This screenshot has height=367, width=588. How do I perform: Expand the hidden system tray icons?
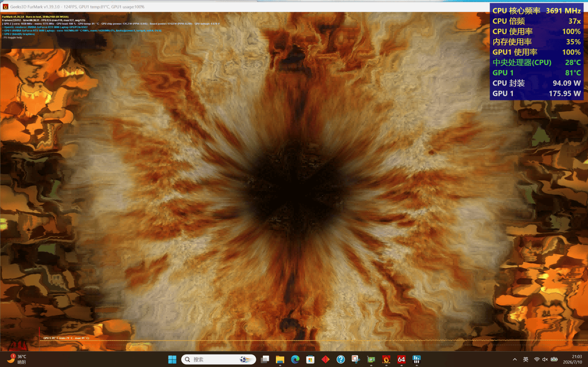515,360
